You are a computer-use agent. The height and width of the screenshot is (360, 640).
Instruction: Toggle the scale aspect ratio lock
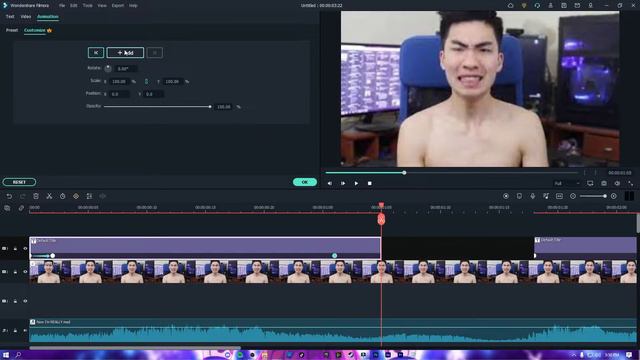146,82
